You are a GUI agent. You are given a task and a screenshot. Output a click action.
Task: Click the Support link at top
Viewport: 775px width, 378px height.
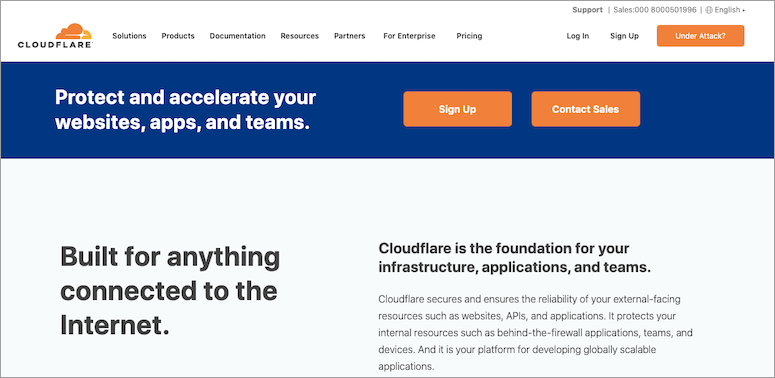587,10
